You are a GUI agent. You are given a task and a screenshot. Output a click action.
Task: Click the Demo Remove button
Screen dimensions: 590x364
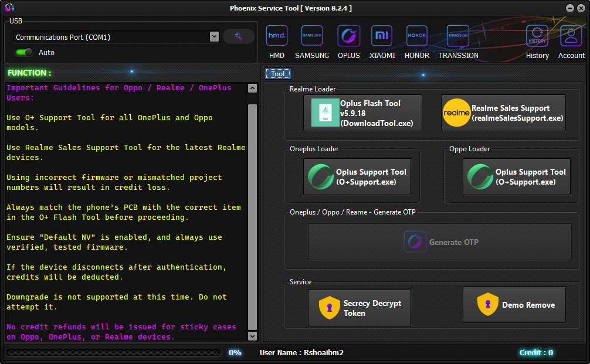[x=514, y=305]
